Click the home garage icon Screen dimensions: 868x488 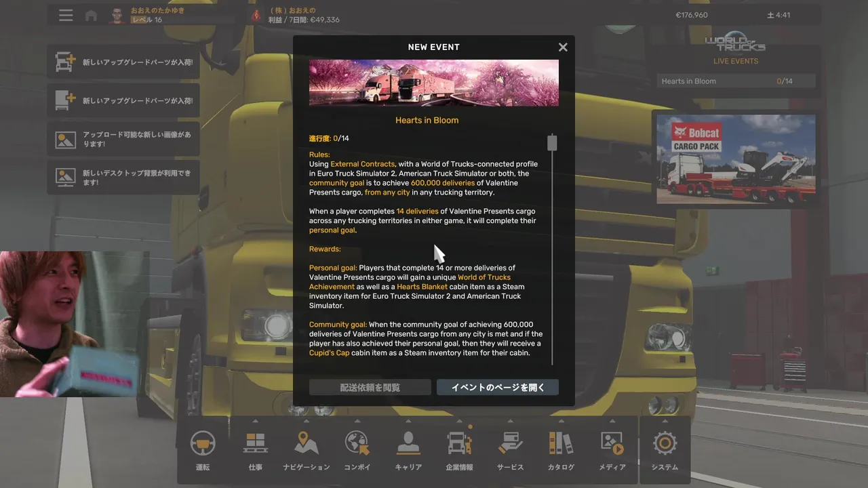[91, 16]
